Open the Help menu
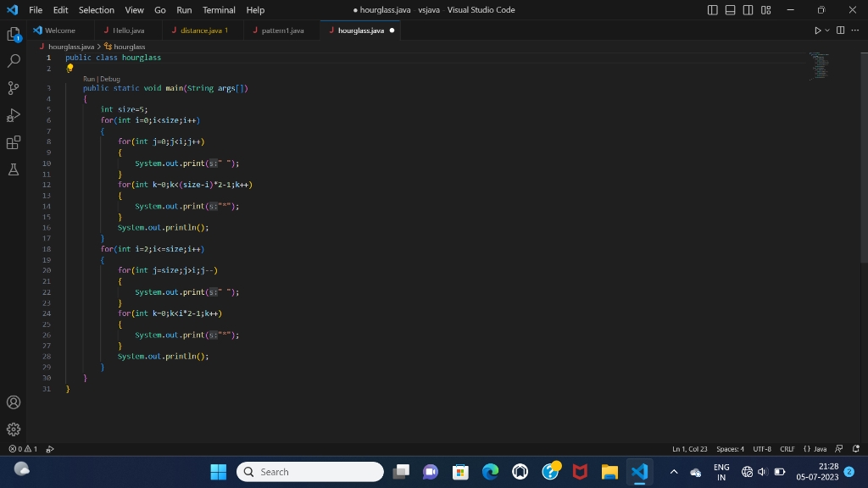 click(255, 10)
